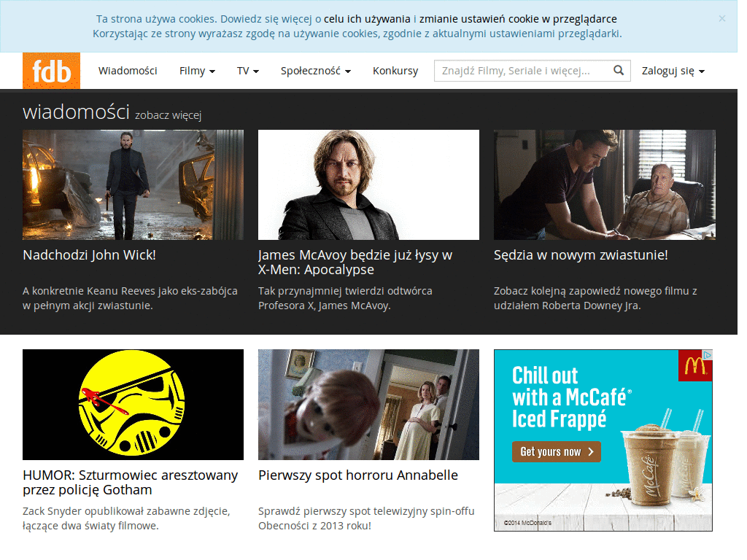Open the Annabelle doll thumbnail
This screenshot has width=747, height=560.
click(x=368, y=405)
